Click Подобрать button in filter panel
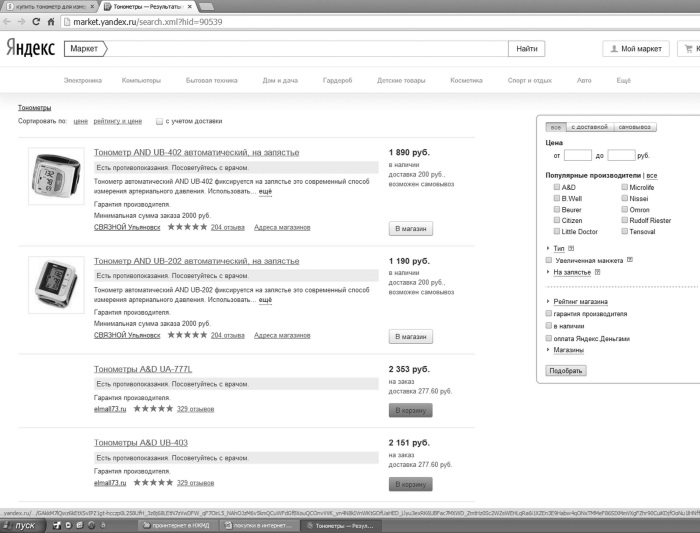700x533 pixels. (x=566, y=371)
